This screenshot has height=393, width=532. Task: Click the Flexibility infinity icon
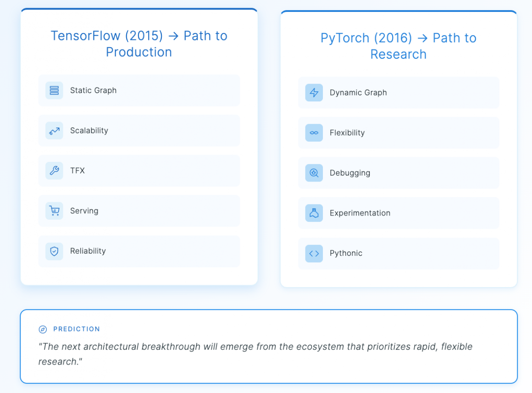click(x=314, y=133)
